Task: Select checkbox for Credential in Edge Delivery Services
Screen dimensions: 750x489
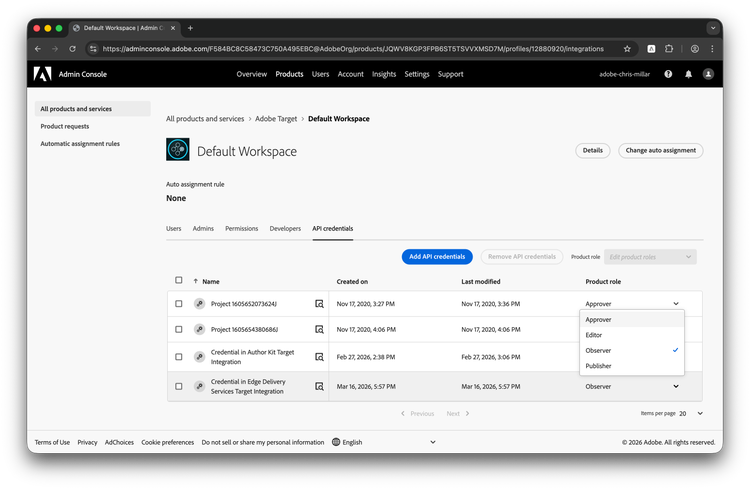Action: point(179,386)
